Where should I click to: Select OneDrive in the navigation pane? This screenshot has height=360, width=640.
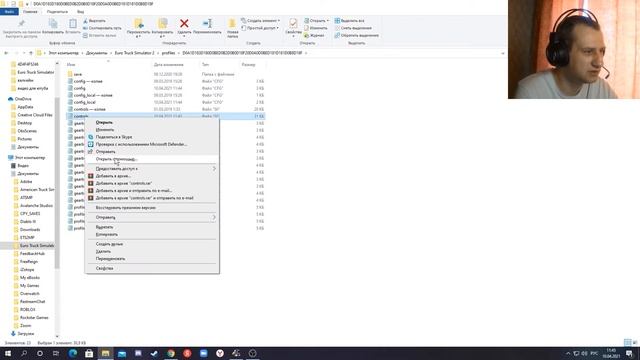click(23, 99)
